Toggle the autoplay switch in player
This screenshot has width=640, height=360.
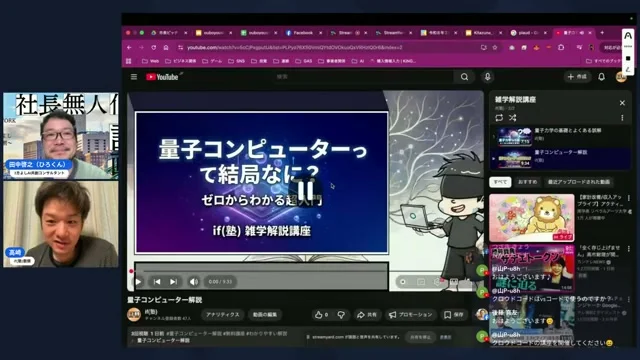coord(403,282)
